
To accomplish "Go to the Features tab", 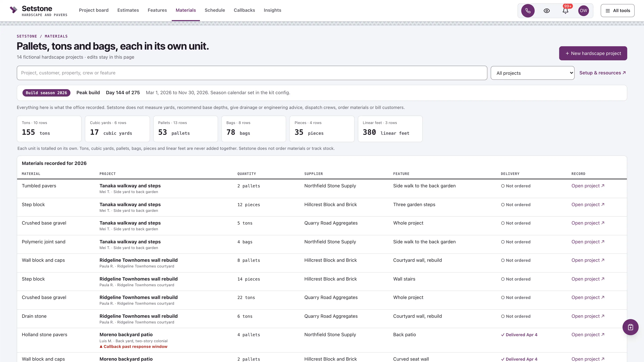I will [157, 10].
